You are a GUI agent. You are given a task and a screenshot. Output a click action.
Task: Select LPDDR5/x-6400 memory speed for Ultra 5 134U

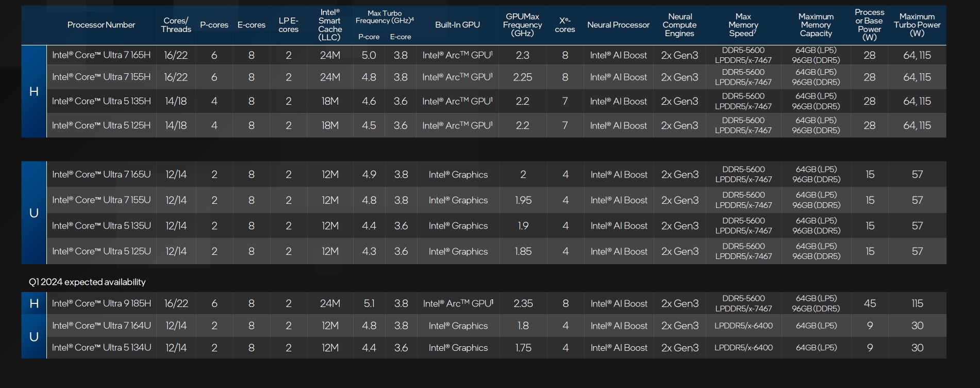pos(743,348)
